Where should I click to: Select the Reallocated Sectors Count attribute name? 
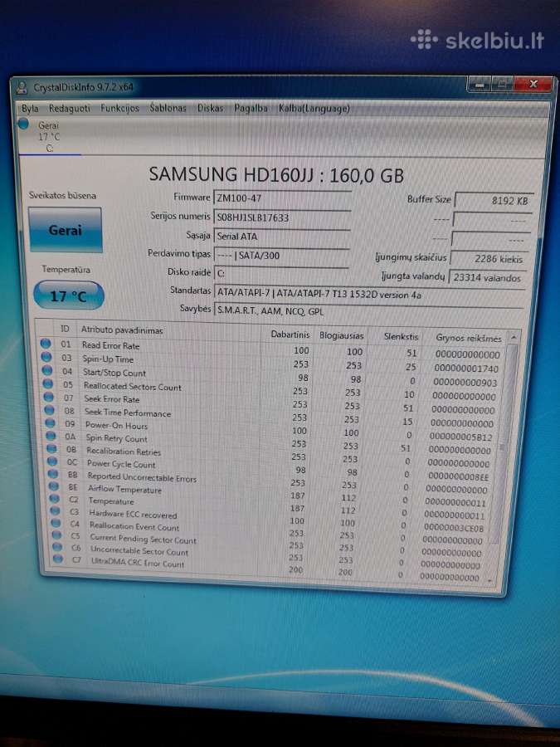[x=133, y=386]
